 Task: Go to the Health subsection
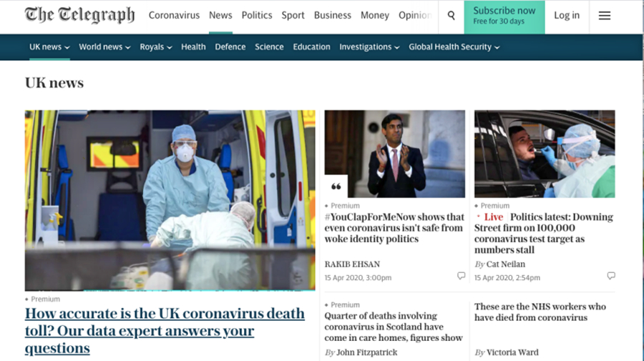coord(193,46)
